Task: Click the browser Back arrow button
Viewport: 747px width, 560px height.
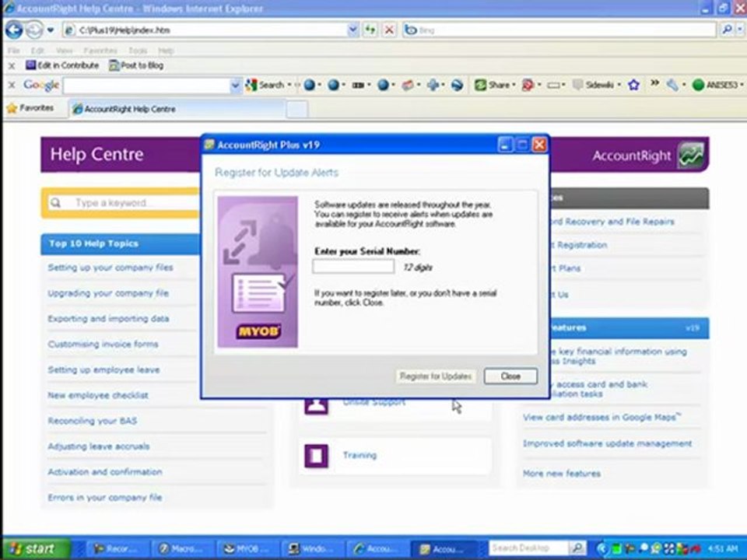Action: click(x=14, y=30)
